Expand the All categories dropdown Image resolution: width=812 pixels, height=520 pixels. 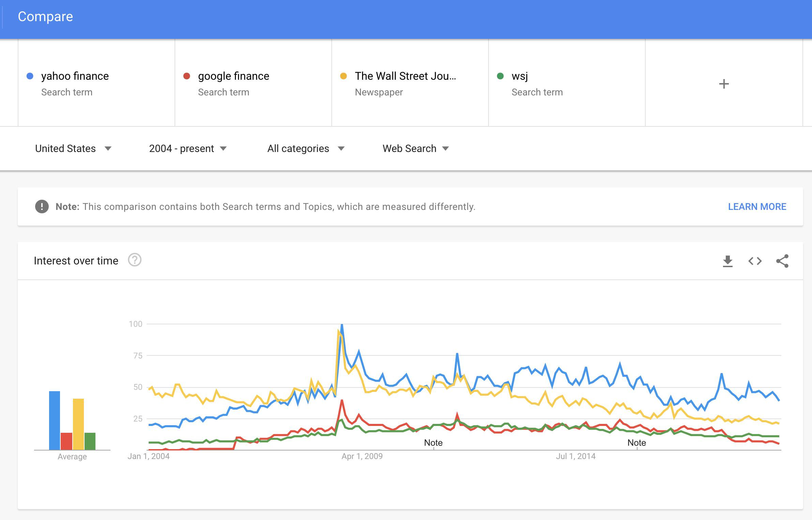pyautogui.click(x=306, y=149)
